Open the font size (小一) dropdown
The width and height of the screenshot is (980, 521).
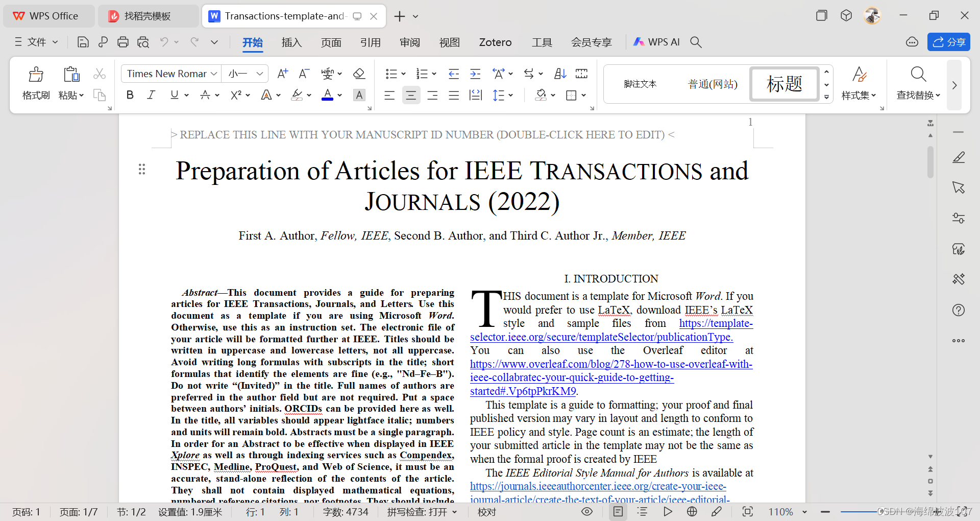tap(260, 74)
